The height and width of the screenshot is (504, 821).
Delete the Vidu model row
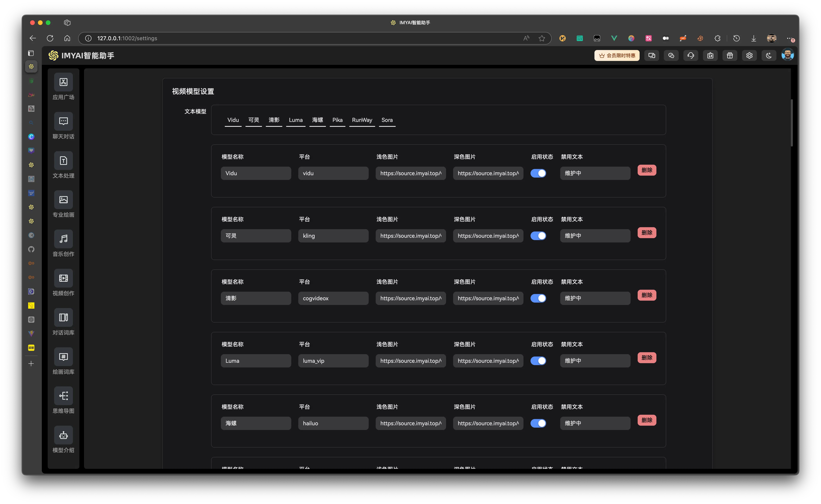[x=647, y=170]
